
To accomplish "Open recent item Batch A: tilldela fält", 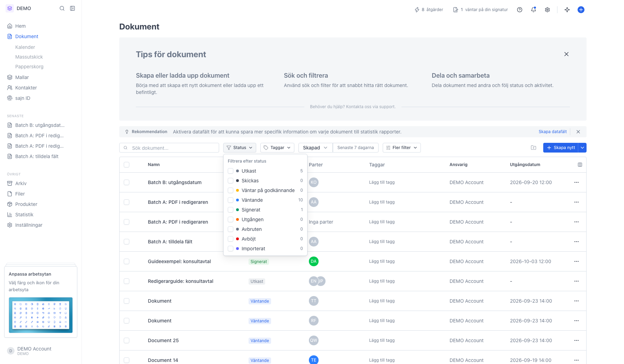I will (37, 156).
